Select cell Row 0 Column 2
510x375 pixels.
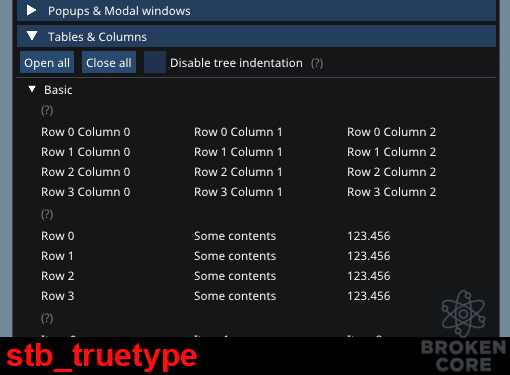click(x=392, y=132)
